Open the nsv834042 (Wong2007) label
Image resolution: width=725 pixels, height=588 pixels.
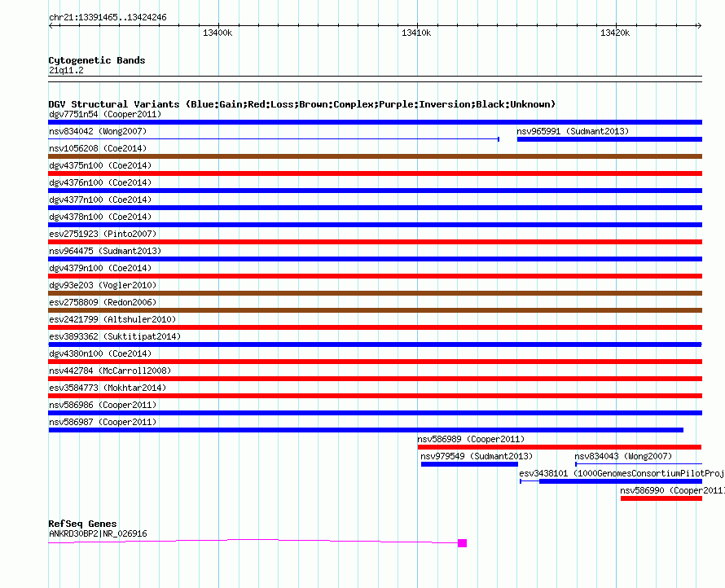click(x=98, y=131)
